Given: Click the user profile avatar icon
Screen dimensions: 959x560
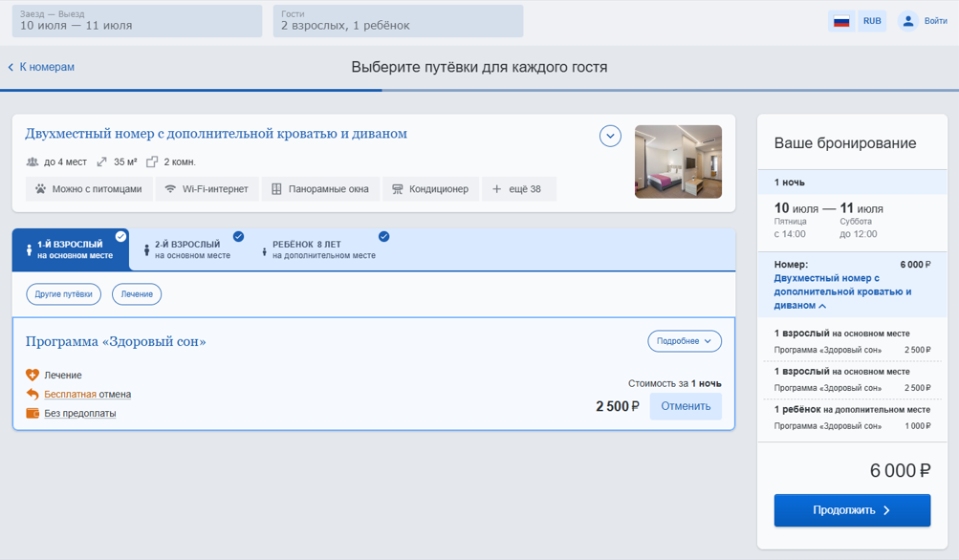Looking at the screenshot, I should tap(908, 21).
